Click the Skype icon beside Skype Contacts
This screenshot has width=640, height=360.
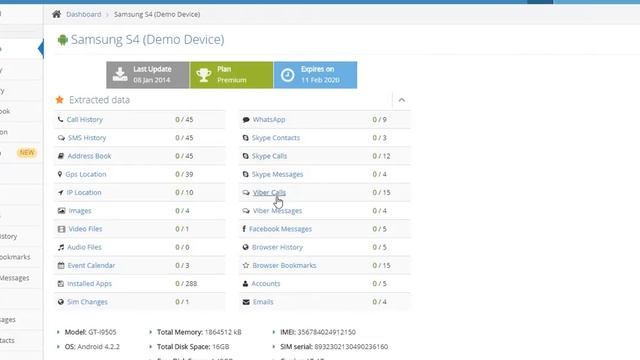coord(245,138)
